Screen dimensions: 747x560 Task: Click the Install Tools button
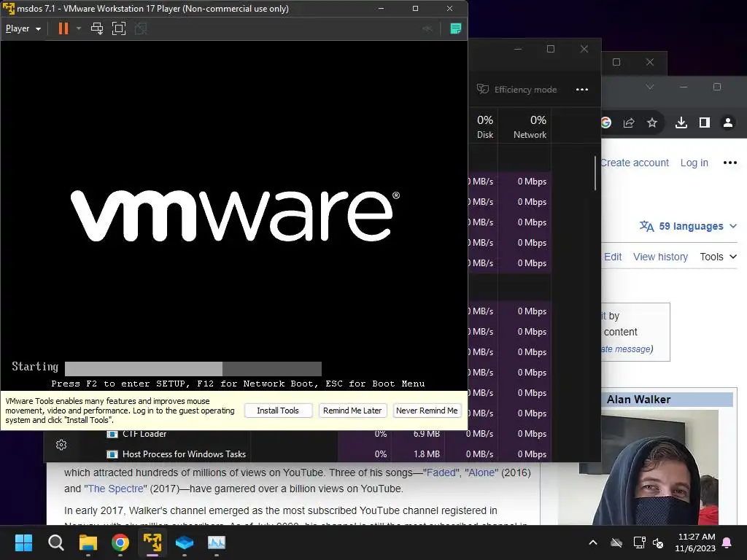click(x=278, y=411)
